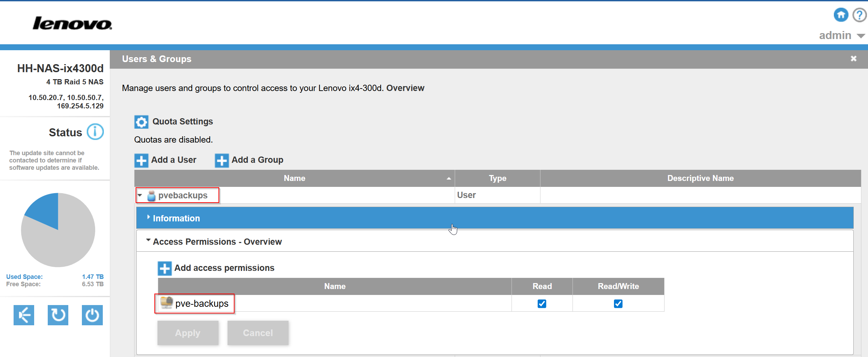Click the Add a Group plus icon
Viewport: 868px width, 357px height.
tap(222, 160)
